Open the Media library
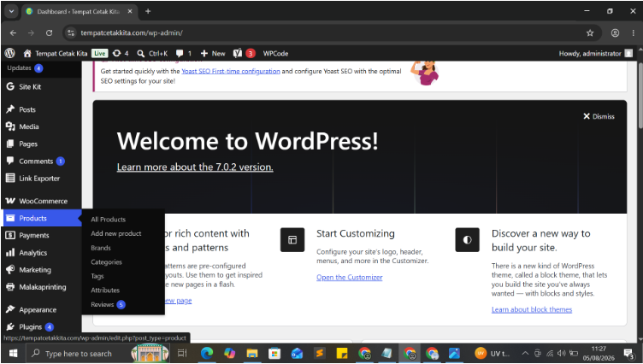643x364 pixels. pyautogui.click(x=29, y=126)
